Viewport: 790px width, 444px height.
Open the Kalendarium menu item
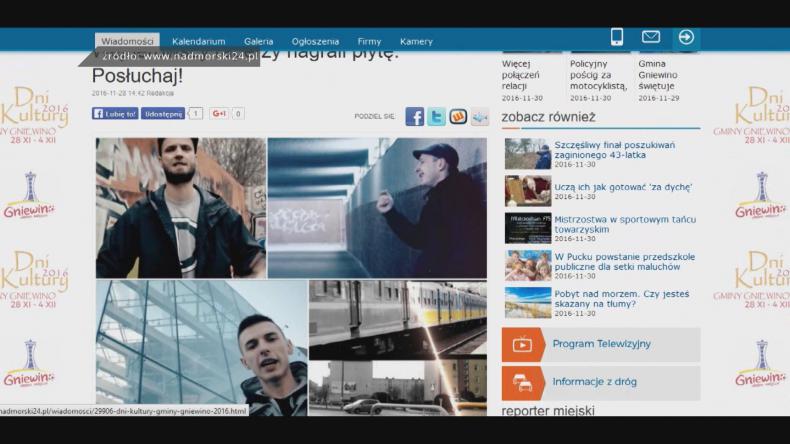199,41
